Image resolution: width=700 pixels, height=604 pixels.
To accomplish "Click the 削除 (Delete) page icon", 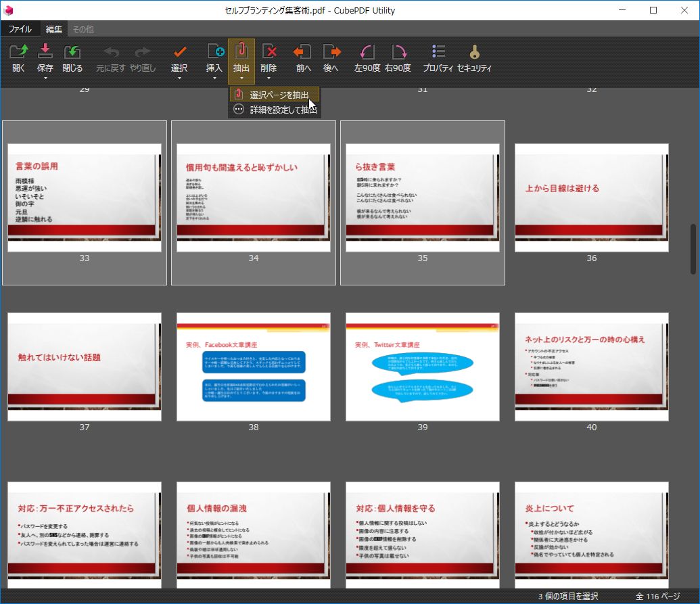I will tap(269, 52).
